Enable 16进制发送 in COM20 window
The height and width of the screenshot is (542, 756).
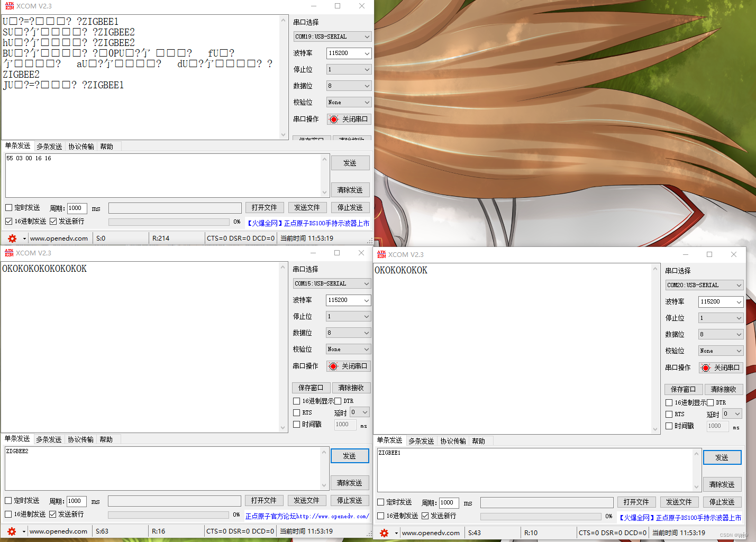pos(380,516)
